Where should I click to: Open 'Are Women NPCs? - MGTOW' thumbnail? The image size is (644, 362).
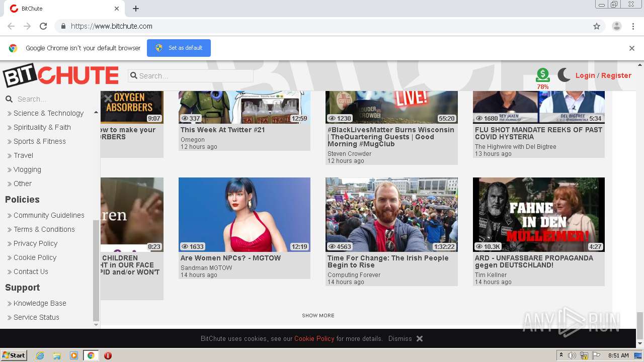(245, 215)
